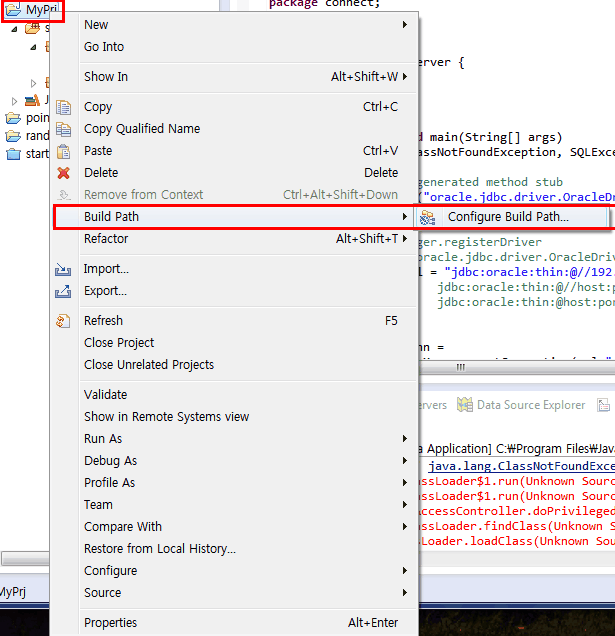Click the Package Explorer horizontal scrollbar
Screen dimensions: 615x636
point(25,558)
